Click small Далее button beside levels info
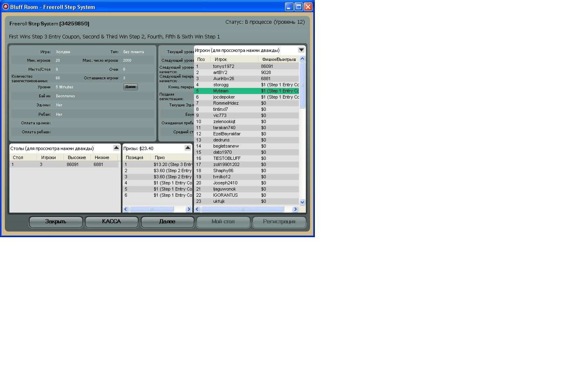 tap(130, 87)
